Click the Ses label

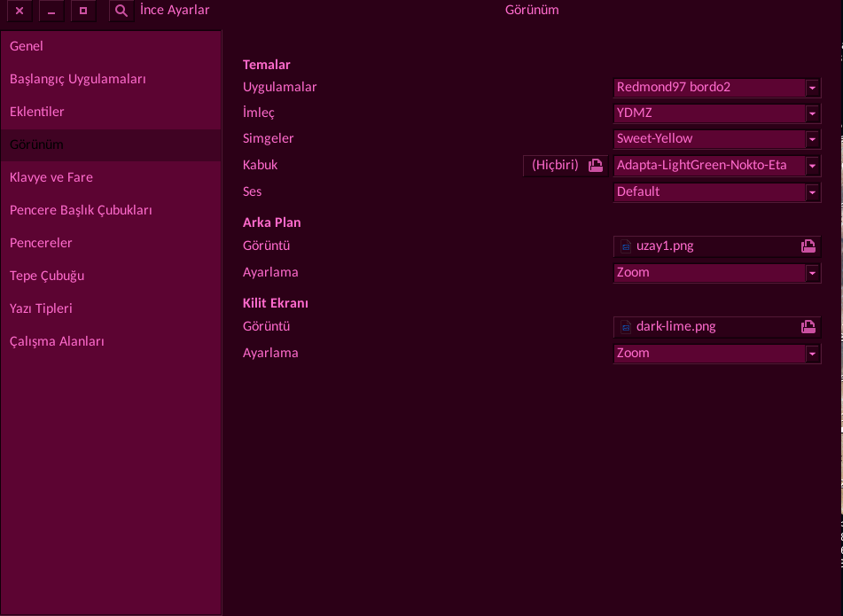[x=252, y=192]
